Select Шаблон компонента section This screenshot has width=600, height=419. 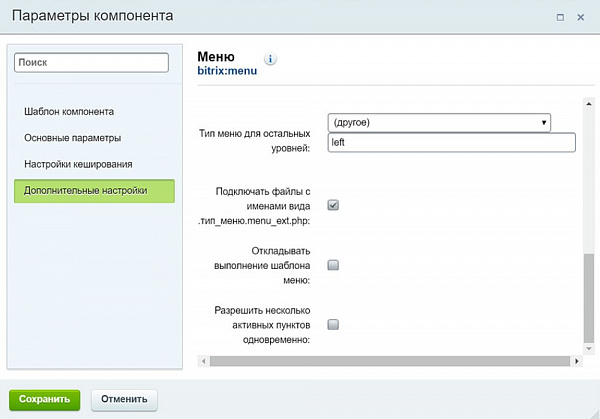(x=69, y=112)
